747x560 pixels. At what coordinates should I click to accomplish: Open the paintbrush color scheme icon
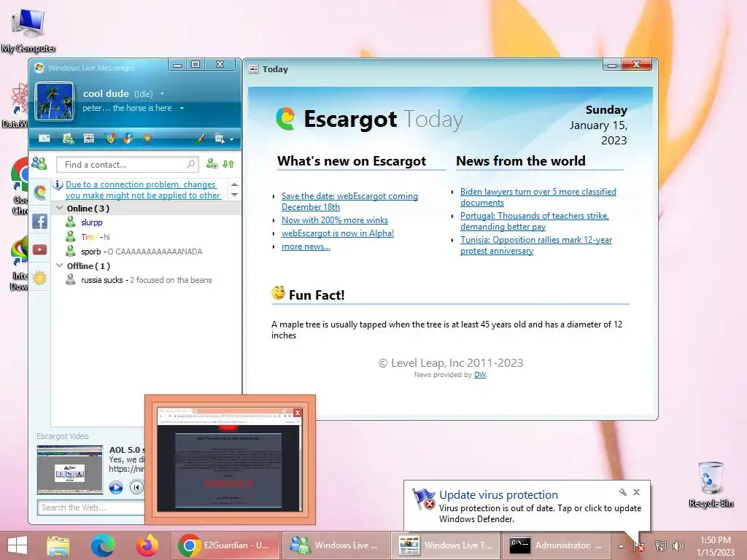(201, 139)
